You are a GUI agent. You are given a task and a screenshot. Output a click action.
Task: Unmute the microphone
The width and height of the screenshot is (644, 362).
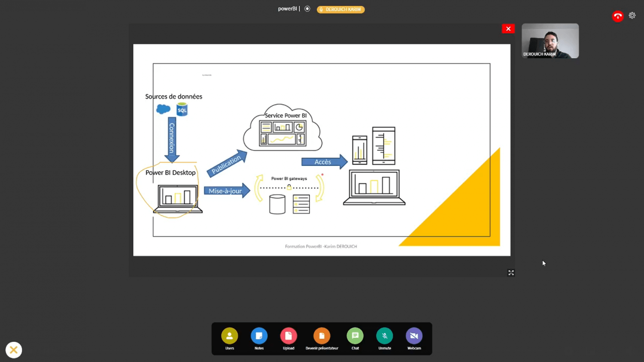click(x=385, y=336)
